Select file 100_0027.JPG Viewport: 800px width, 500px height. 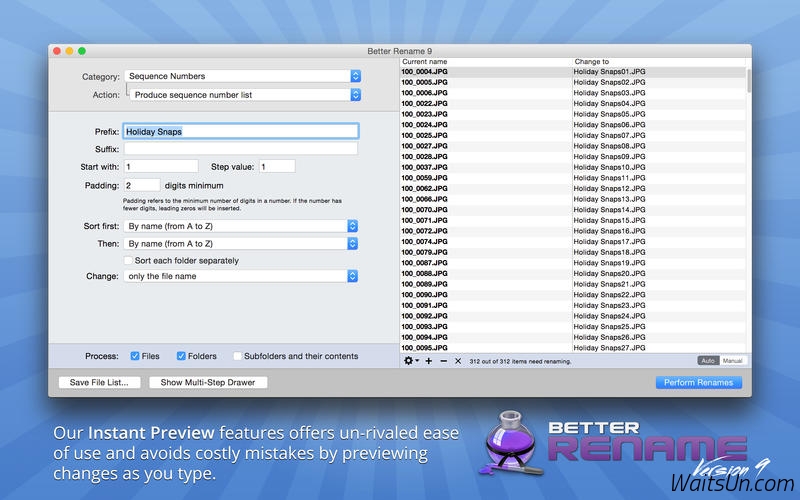pyautogui.click(x=424, y=146)
